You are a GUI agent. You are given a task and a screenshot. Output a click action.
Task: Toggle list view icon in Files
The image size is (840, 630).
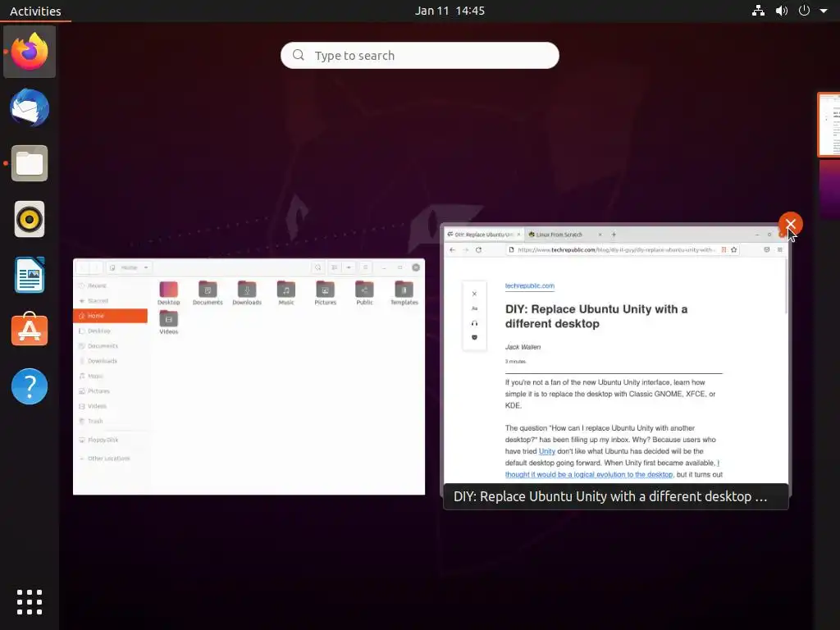click(335, 267)
